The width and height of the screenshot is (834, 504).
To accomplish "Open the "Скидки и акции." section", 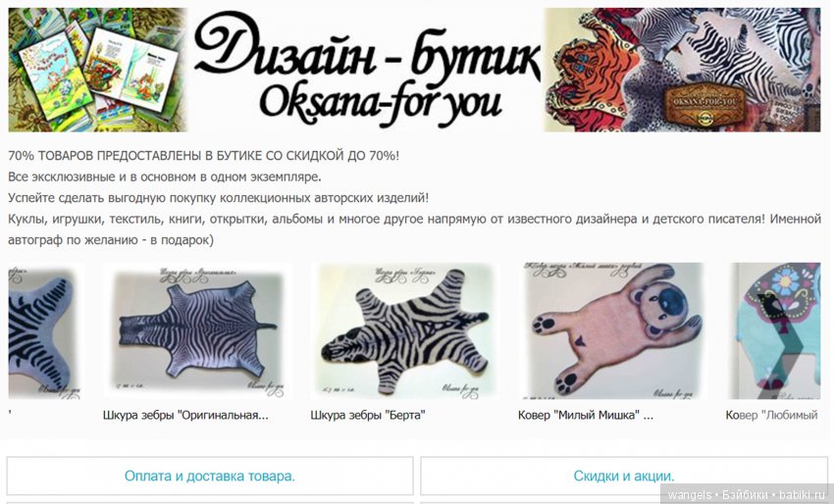I will click(623, 476).
